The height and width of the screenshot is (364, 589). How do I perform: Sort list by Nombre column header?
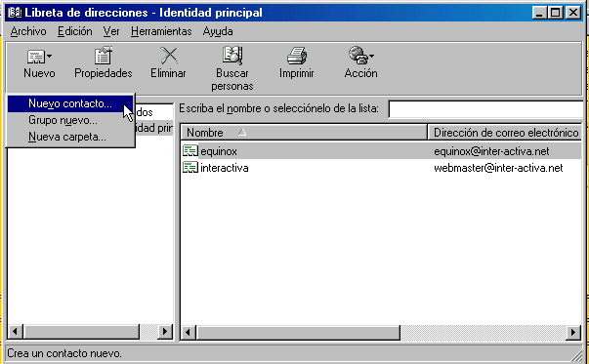(x=304, y=133)
